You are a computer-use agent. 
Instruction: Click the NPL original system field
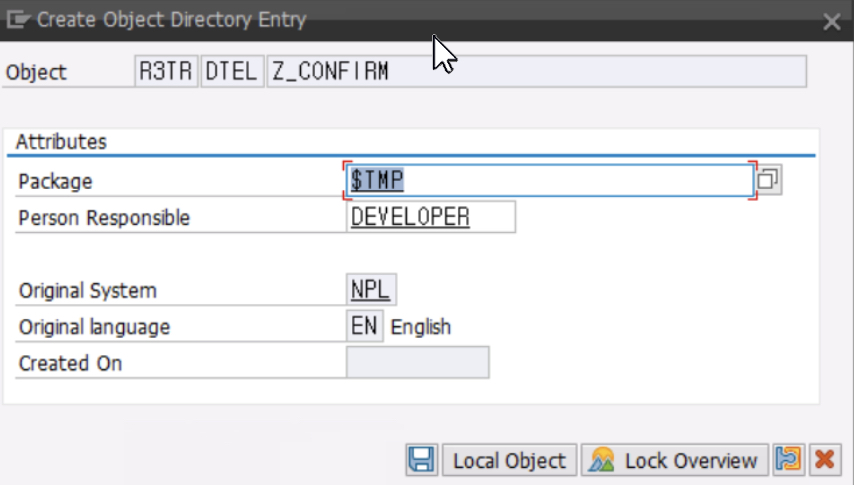click(x=371, y=289)
